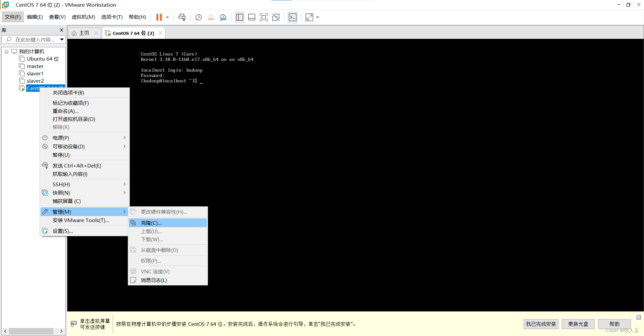Image resolution: width=644 pixels, height=336 pixels.
Task: Open the 查看(V) menu
Action: (57, 17)
